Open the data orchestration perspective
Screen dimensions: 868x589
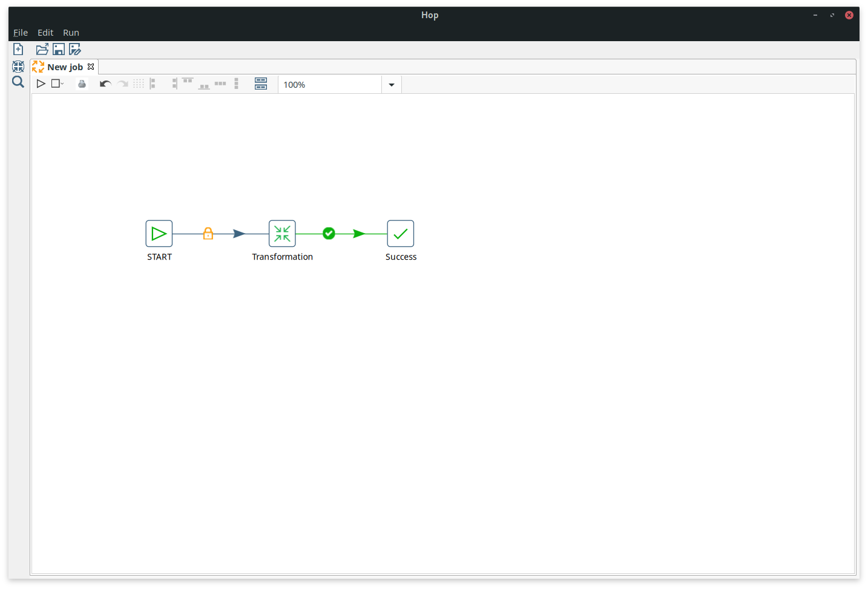[x=18, y=67]
